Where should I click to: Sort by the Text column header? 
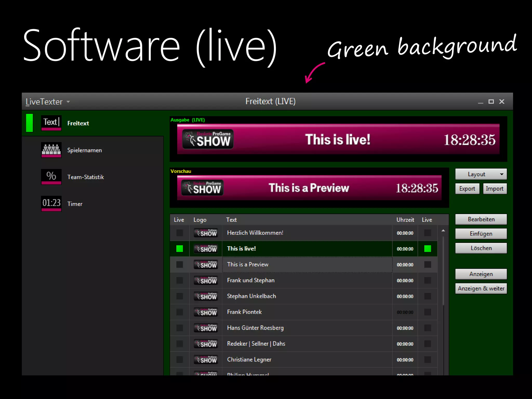tap(231, 220)
